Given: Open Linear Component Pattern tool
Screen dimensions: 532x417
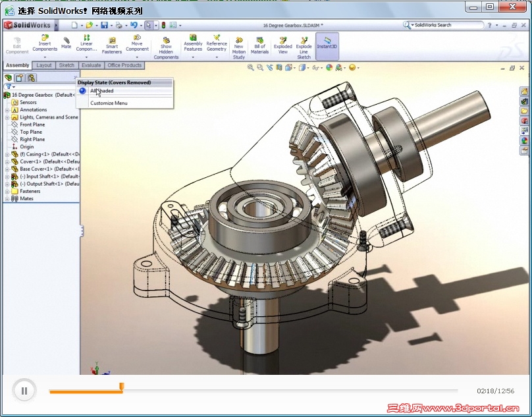Looking at the screenshot, I should pyautogui.click(x=86, y=43).
